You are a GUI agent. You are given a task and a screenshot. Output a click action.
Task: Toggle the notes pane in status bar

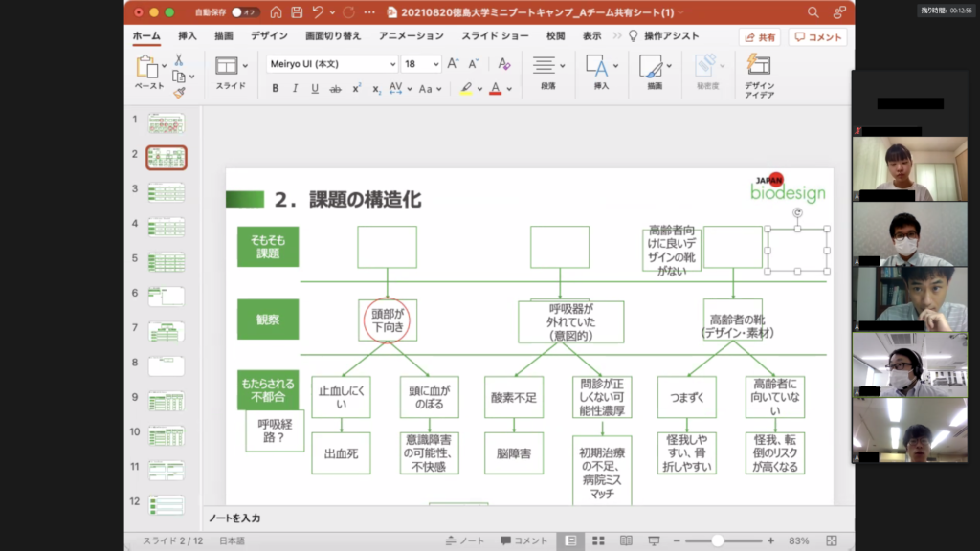(465, 541)
